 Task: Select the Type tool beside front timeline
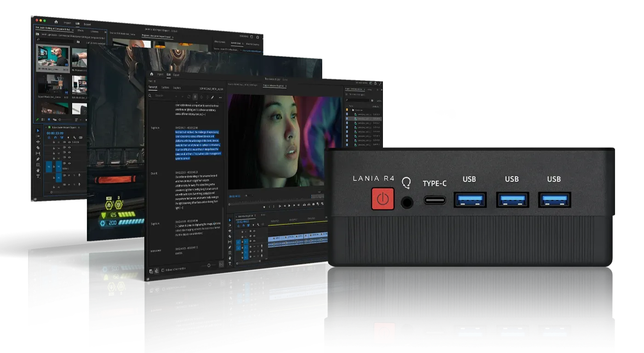(230, 263)
